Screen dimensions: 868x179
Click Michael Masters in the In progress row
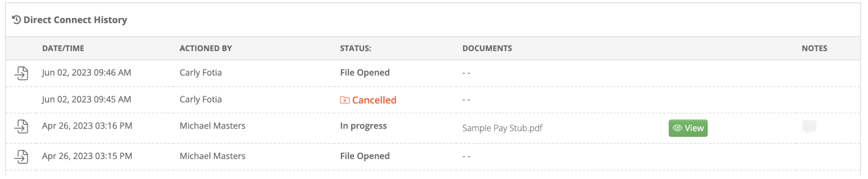pyautogui.click(x=212, y=126)
